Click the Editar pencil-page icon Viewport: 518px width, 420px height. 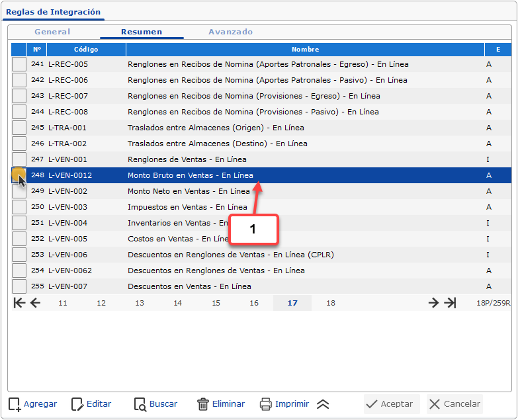(77, 404)
